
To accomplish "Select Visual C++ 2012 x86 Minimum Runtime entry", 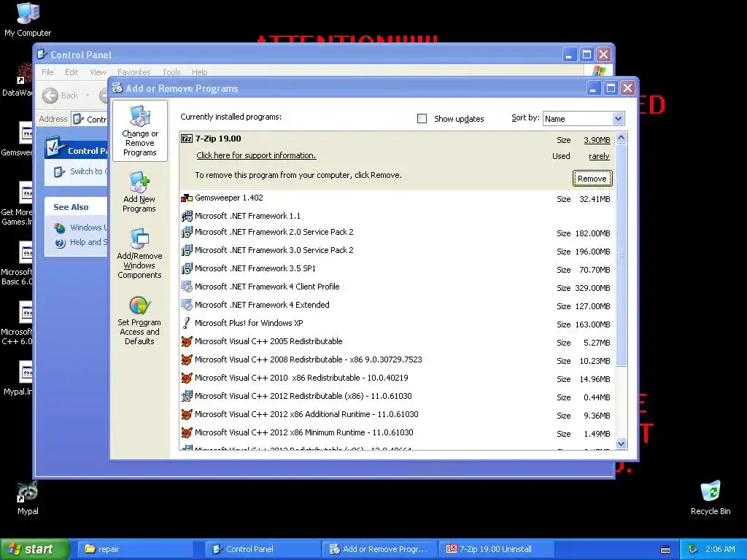I will [x=398, y=433].
